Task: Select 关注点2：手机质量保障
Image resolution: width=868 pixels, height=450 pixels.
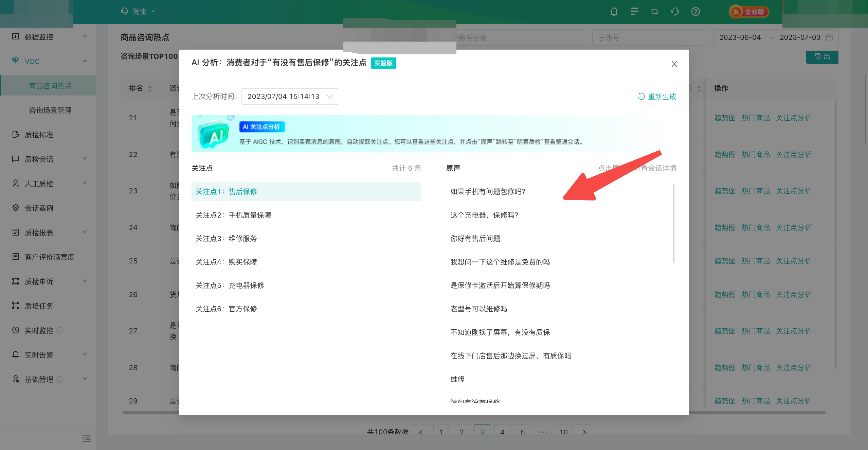Action: (x=306, y=215)
